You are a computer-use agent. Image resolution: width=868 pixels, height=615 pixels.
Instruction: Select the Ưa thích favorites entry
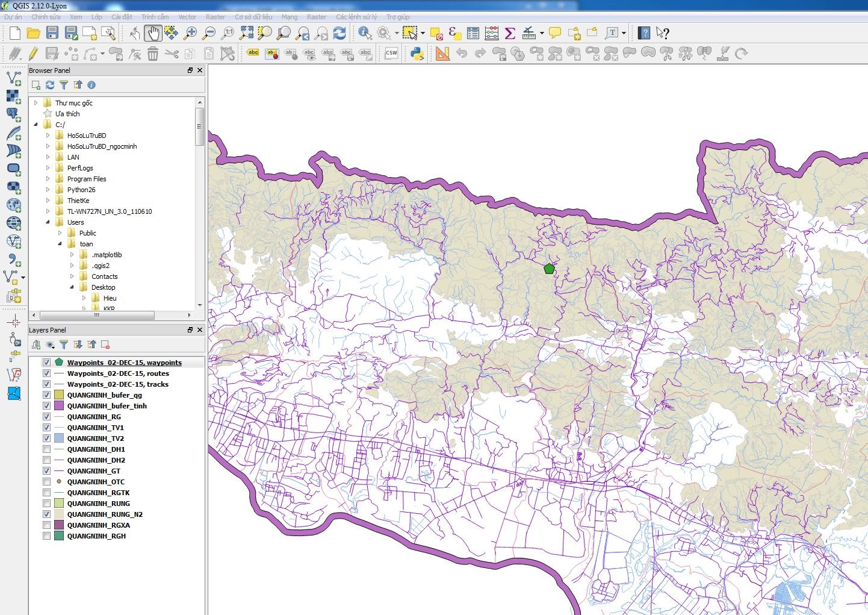67,114
